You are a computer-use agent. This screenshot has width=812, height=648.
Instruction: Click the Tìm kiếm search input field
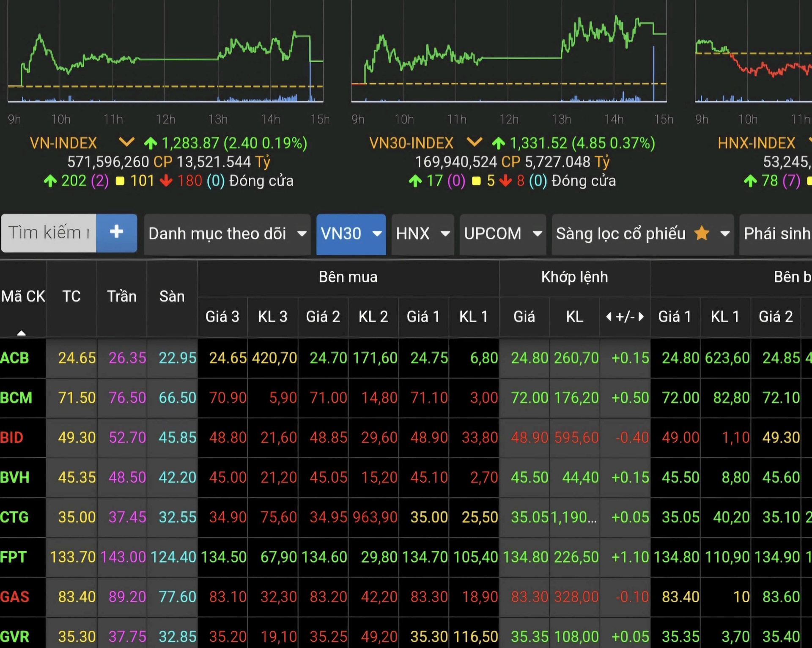(49, 233)
